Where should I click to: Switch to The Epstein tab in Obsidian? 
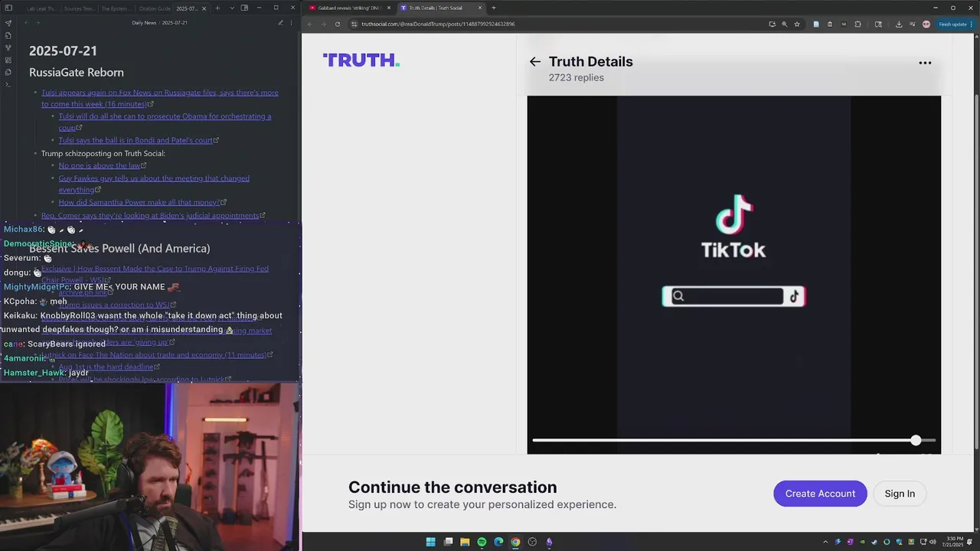coord(116,8)
